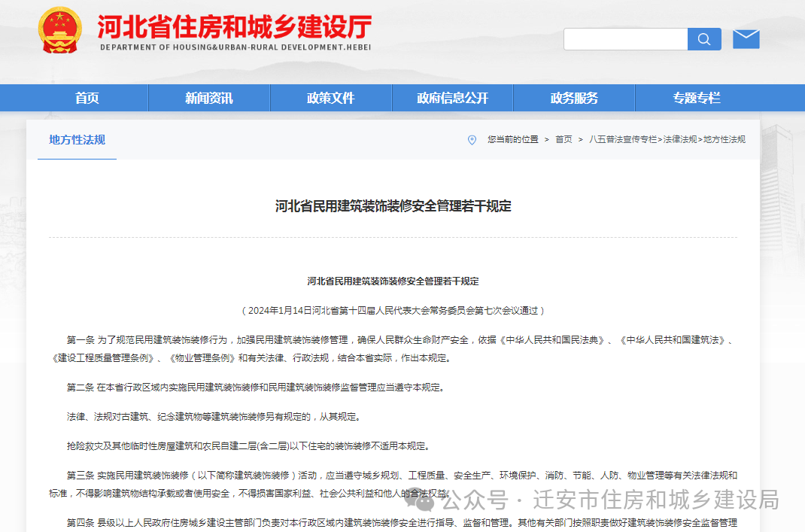Image resolution: width=805 pixels, height=532 pixels.
Task: Click the national emblem logo
Action: (x=60, y=30)
